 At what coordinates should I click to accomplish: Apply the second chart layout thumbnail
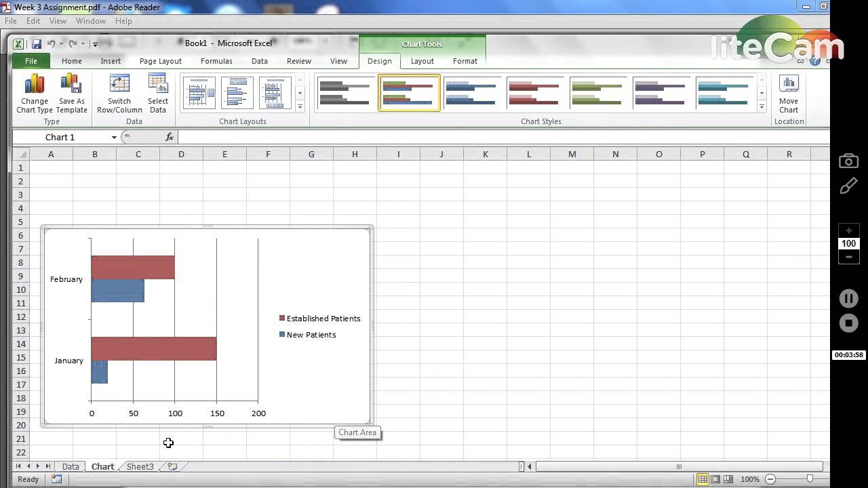(x=237, y=93)
